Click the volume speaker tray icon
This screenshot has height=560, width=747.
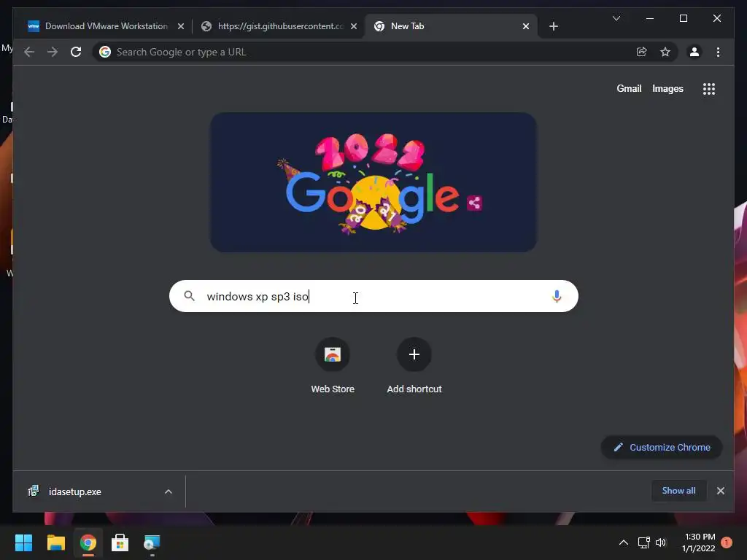point(661,542)
